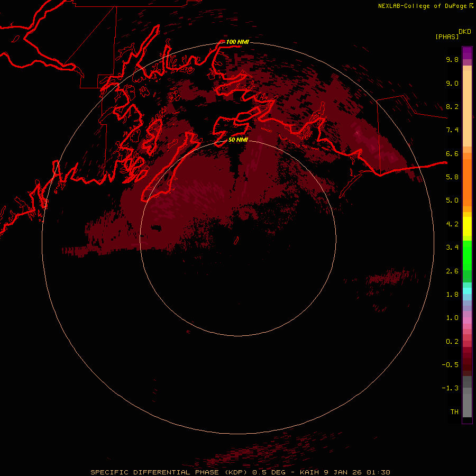Click the 2.6 value on color scale
Viewport: 476px width, 476px height.
(x=452, y=271)
